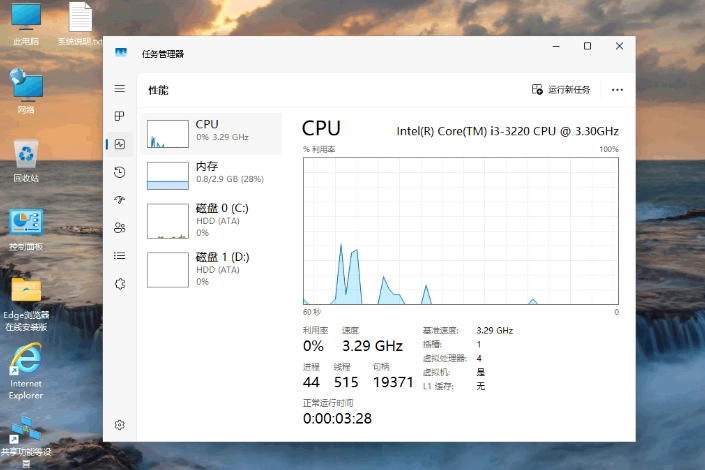Click the 运行新任务 button

click(x=561, y=89)
